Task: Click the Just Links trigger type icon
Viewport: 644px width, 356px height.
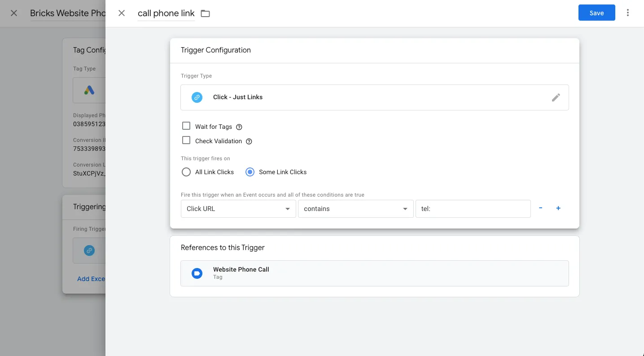Action: coord(197,97)
